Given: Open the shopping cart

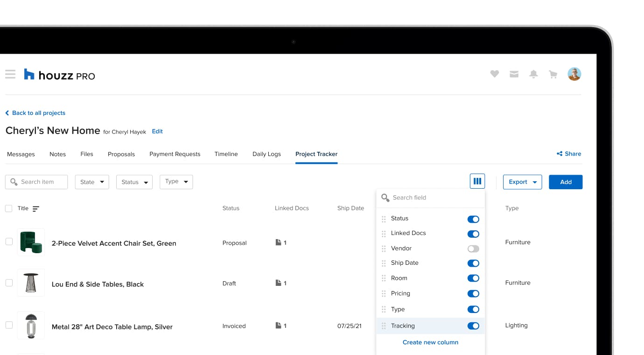Looking at the screenshot, I should point(553,74).
